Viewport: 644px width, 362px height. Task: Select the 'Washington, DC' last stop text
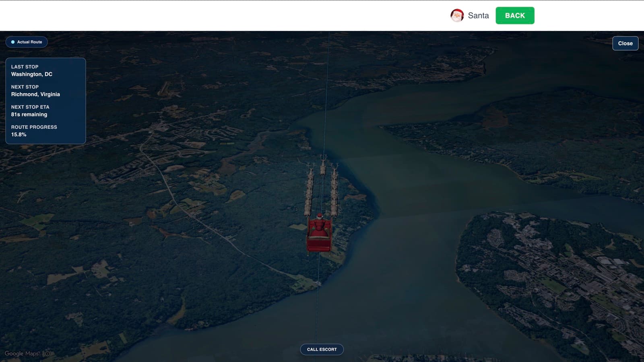pos(32,74)
